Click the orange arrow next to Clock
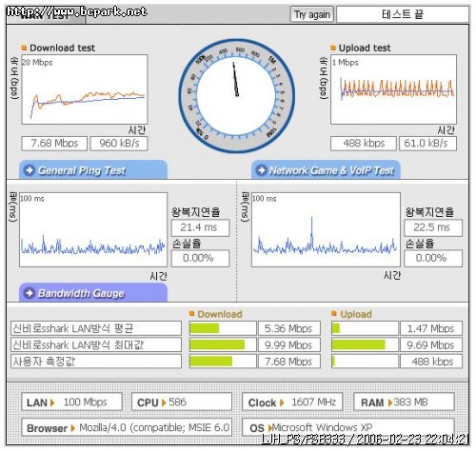The height and width of the screenshot is (451, 476). [x=282, y=402]
